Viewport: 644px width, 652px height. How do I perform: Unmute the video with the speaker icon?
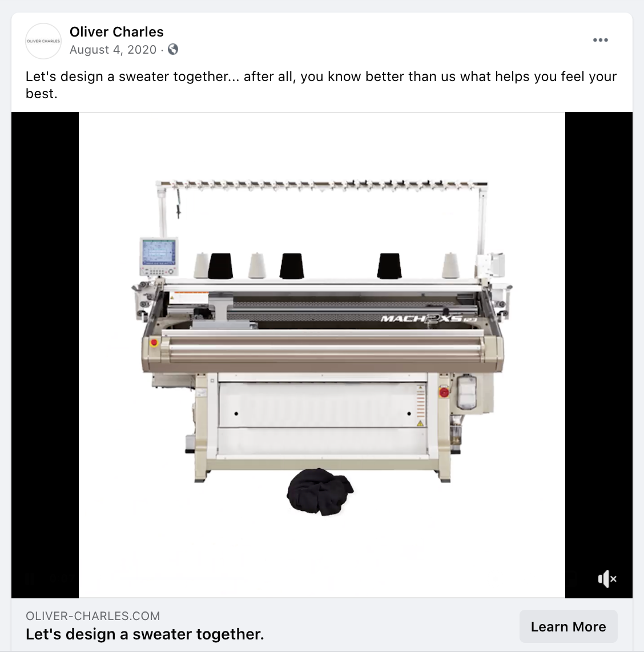pos(607,578)
